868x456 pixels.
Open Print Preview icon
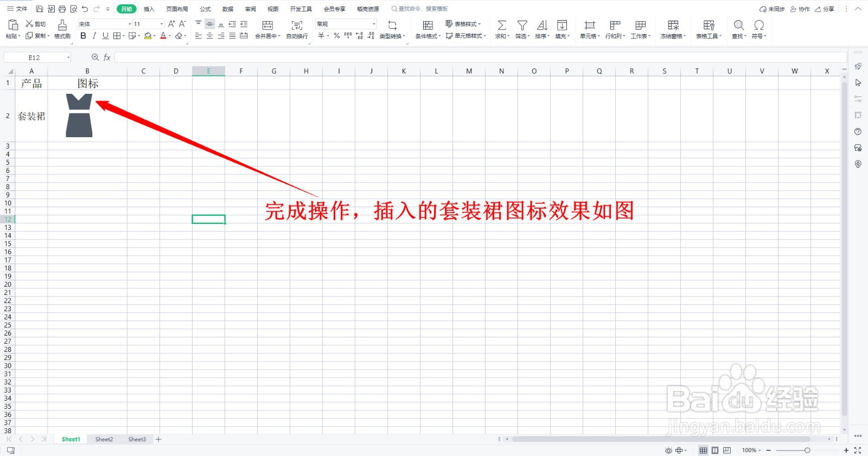tap(74, 9)
